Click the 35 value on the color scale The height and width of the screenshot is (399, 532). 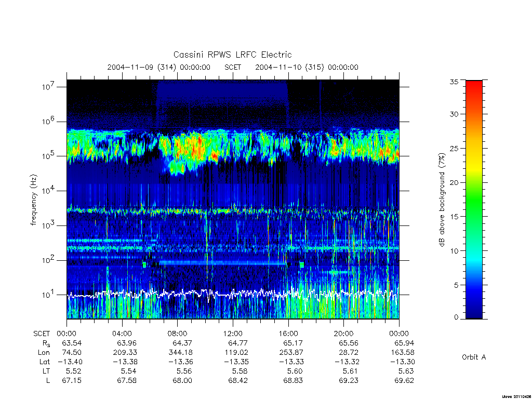454,82
